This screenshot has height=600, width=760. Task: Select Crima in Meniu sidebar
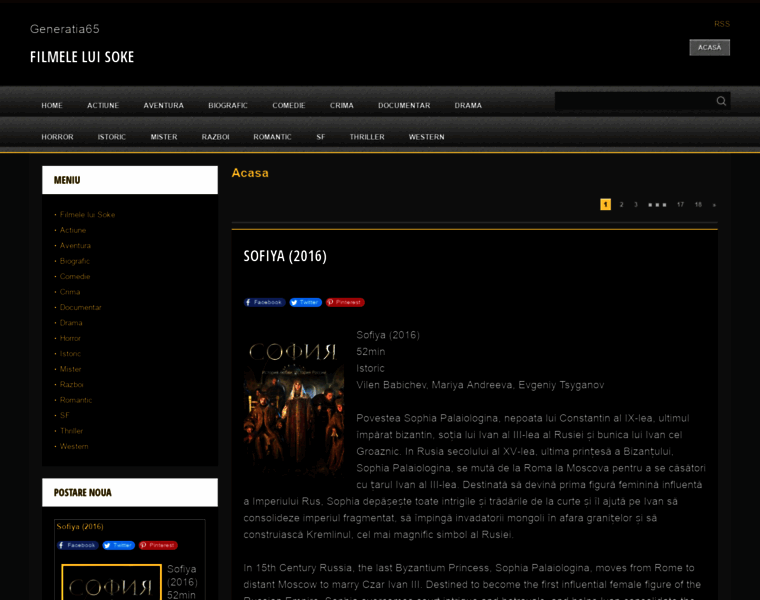(70, 292)
